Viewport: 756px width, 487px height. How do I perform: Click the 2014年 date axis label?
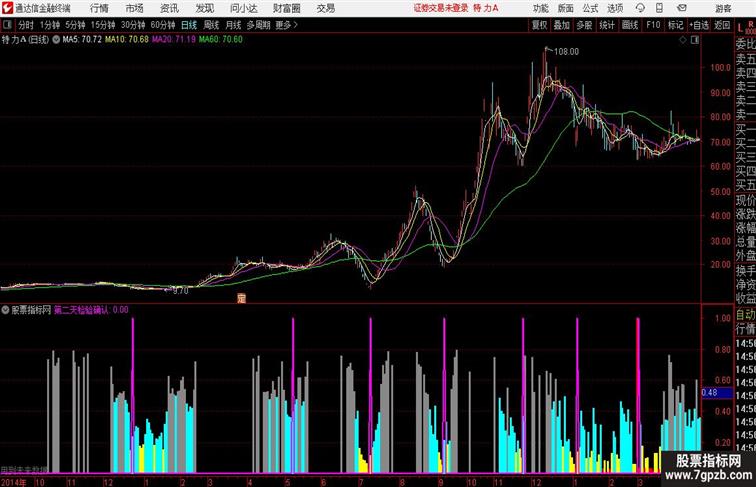pyautogui.click(x=14, y=482)
